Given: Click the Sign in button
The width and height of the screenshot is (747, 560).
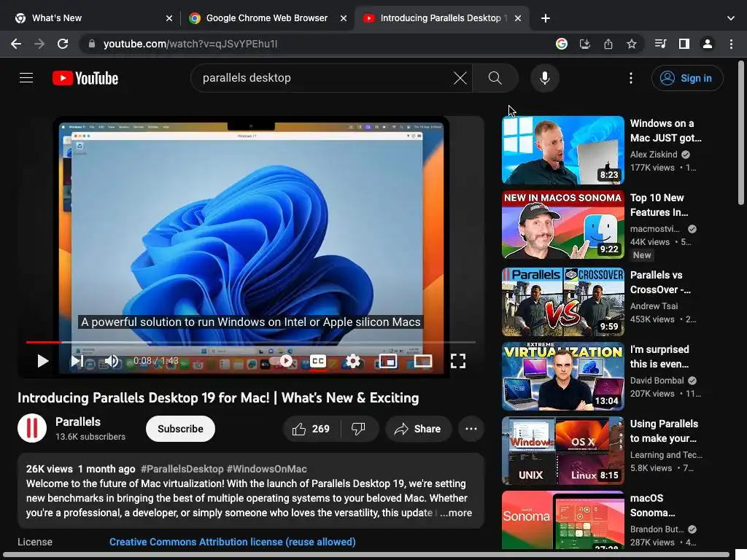Looking at the screenshot, I should tap(687, 78).
